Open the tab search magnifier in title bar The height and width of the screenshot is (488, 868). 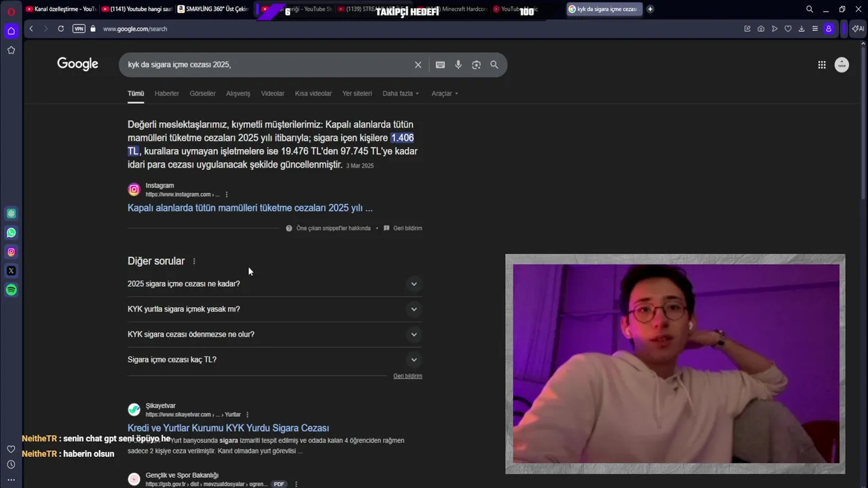[x=810, y=9]
